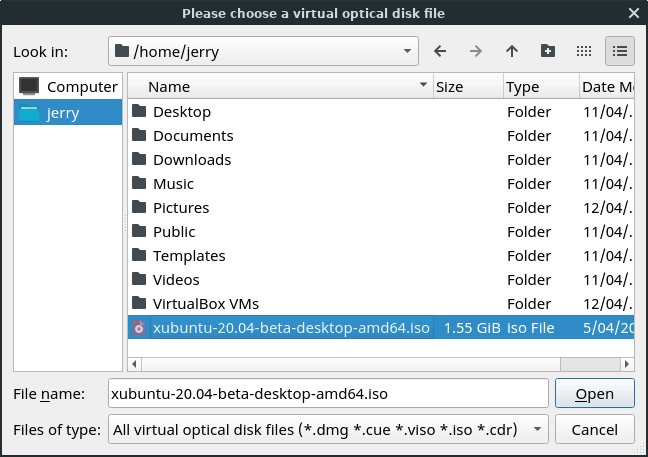Switch to icon list view mode
Image resolution: width=648 pixels, height=457 pixels.
coord(584,51)
